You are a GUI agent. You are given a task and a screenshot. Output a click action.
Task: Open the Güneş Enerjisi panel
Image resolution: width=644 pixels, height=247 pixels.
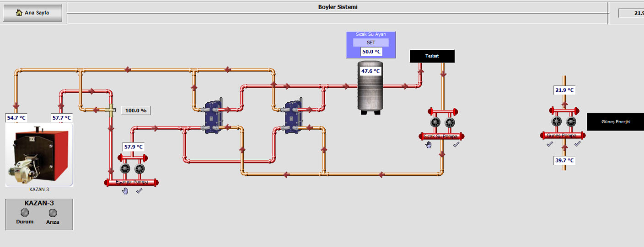click(x=615, y=122)
